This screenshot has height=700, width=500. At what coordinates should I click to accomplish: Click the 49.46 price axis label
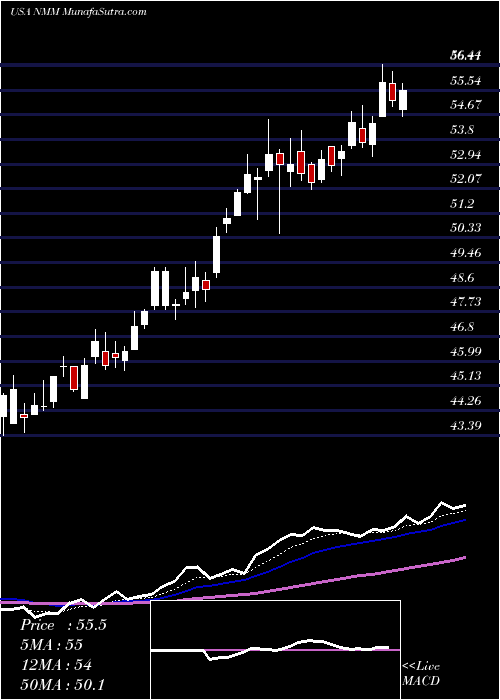[466, 253]
